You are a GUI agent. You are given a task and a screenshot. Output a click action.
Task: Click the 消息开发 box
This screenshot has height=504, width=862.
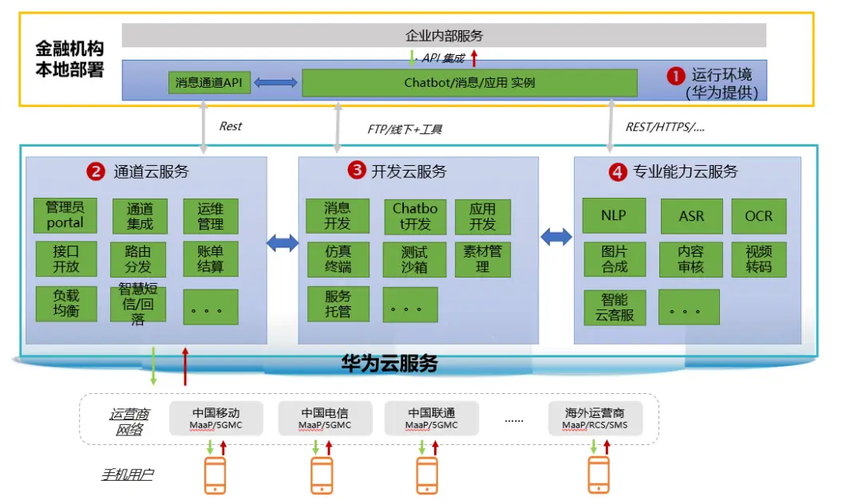[x=338, y=216]
